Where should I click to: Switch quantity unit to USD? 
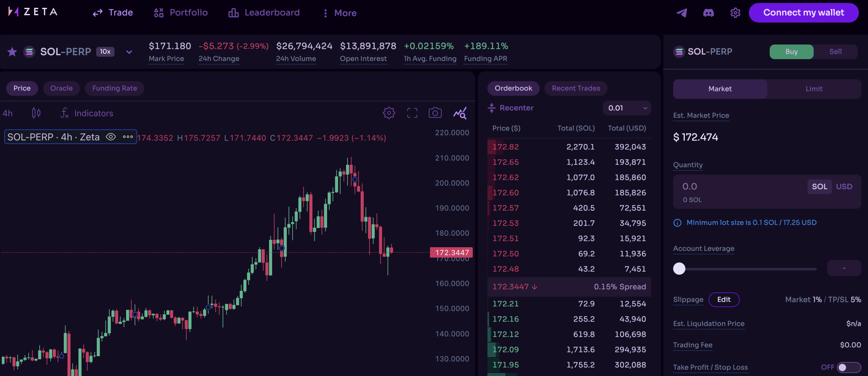tap(844, 186)
